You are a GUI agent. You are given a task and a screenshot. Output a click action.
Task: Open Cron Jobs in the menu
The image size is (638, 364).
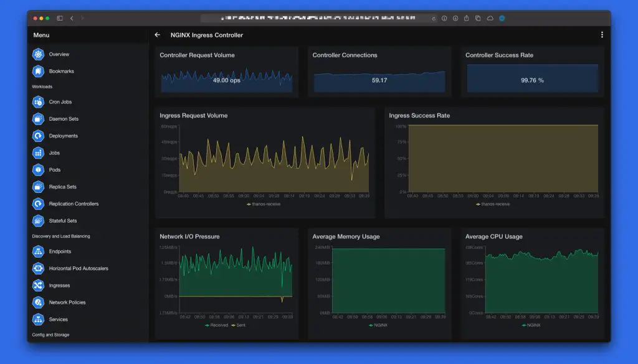coord(60,102)
